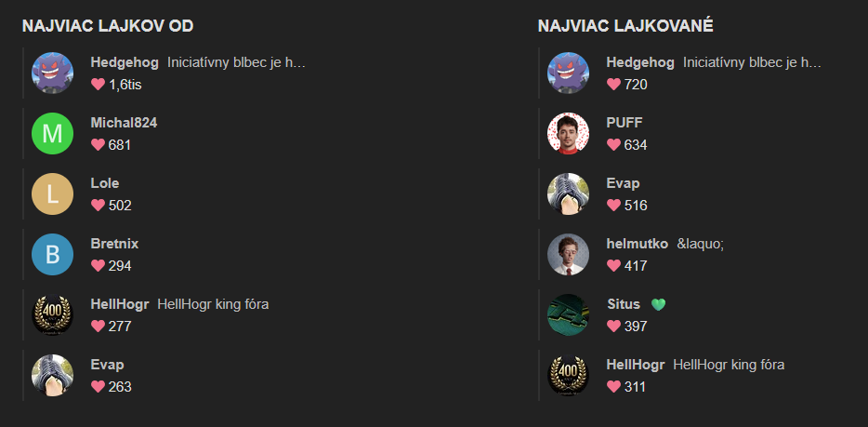Image resolution: width=868 pixels, height=427 pixels.
Task: Open Hedgehog's Gengar avatar in left list
Action: click(x=53, y=73)
